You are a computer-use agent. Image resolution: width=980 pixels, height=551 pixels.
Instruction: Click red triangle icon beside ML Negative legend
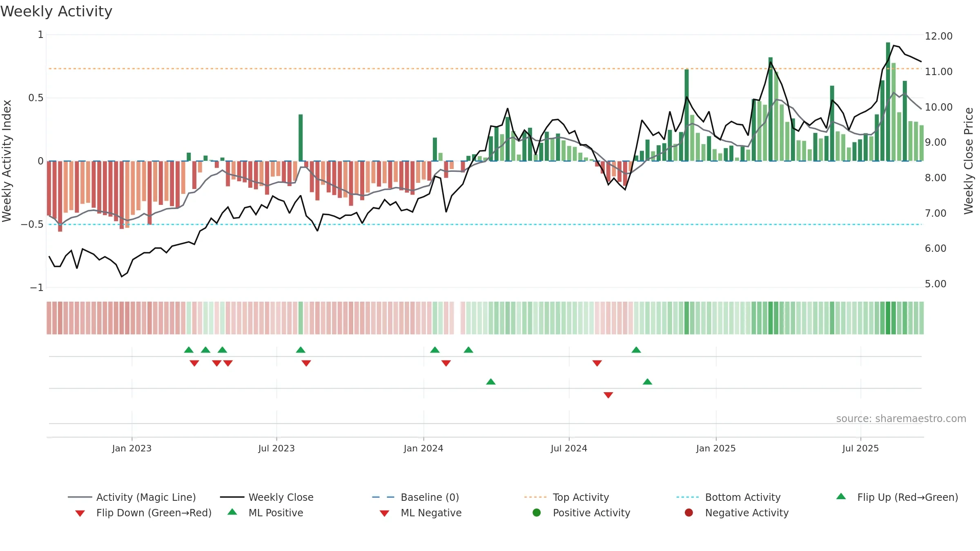(x=384, y=513)
